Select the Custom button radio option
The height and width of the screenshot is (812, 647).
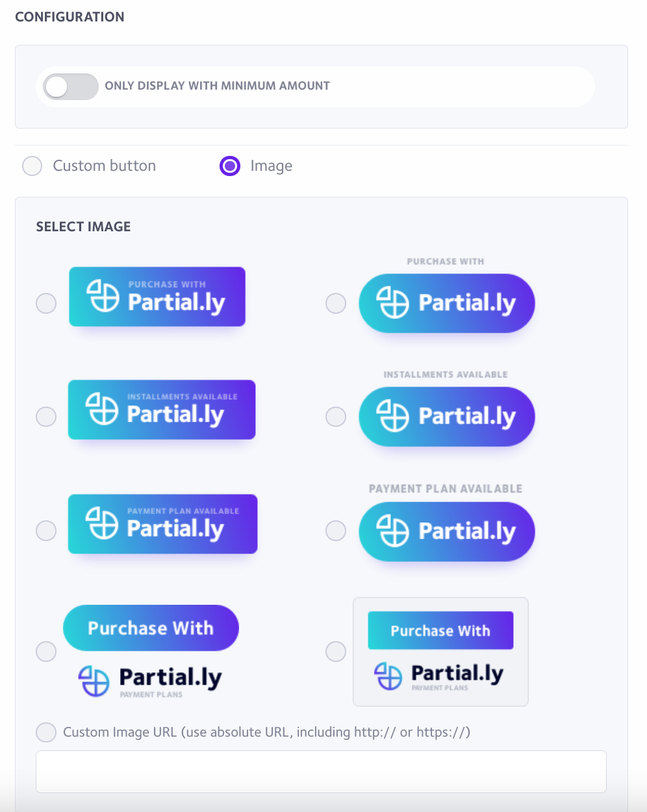click(x=32, y=166)
